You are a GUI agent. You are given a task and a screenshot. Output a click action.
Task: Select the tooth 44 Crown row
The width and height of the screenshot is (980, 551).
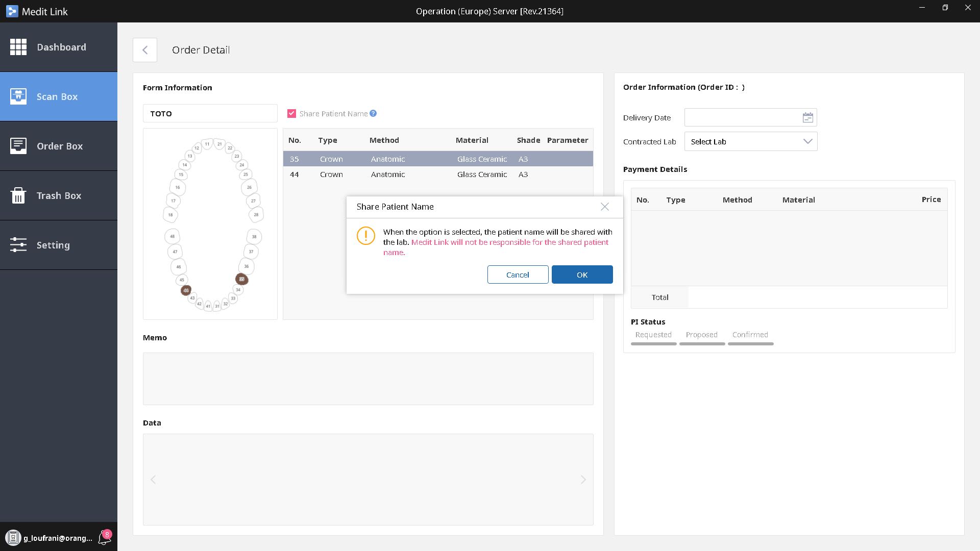click(x=438, y=174)
